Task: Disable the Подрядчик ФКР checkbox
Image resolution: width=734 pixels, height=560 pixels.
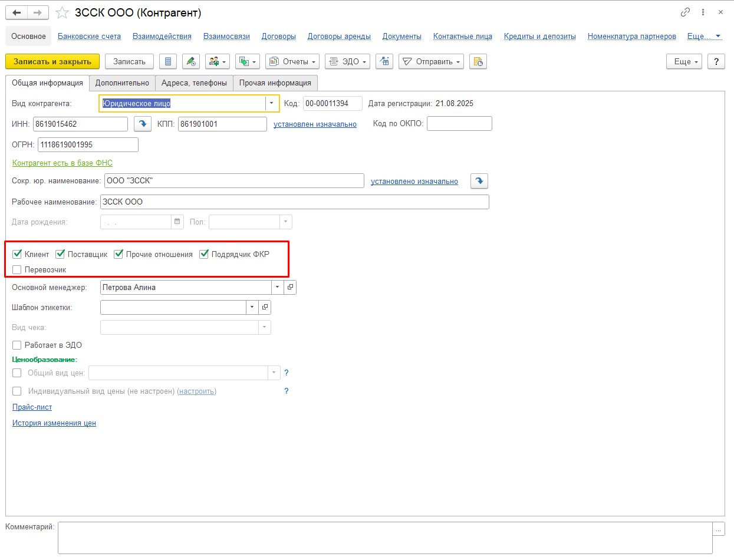Action: point(204,255)
